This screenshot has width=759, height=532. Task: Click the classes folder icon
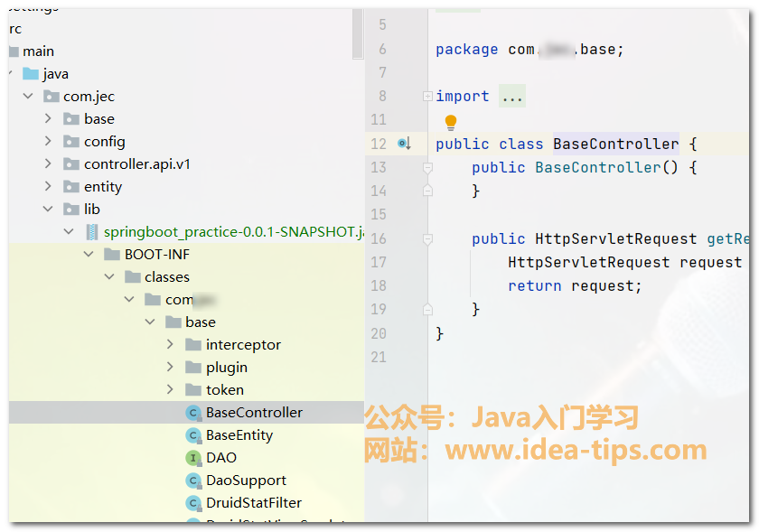(133, 277)
